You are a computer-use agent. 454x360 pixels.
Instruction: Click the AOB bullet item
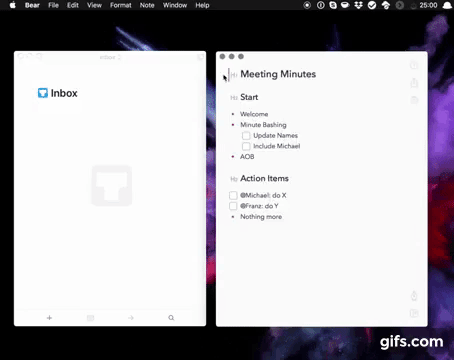[x=247, y=157]
